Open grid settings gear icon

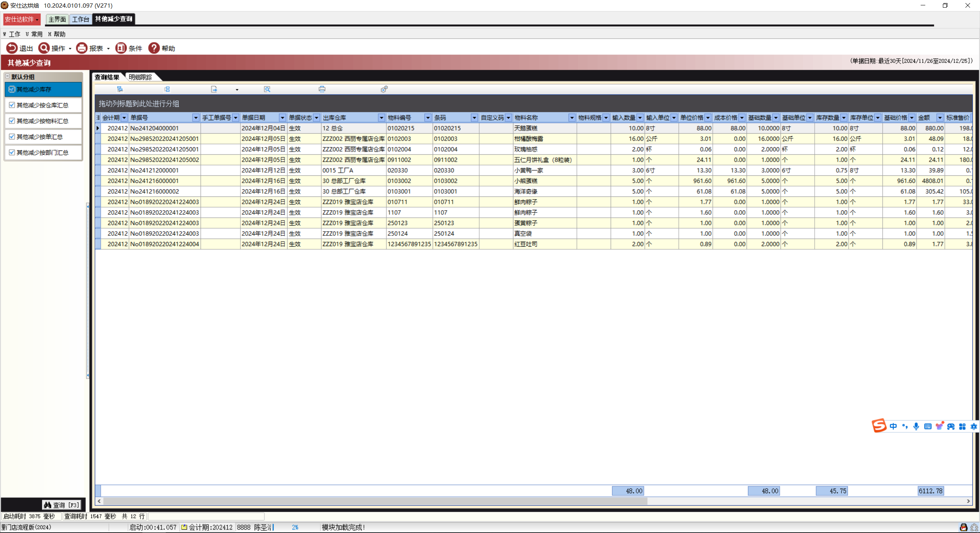click(384, 89)
